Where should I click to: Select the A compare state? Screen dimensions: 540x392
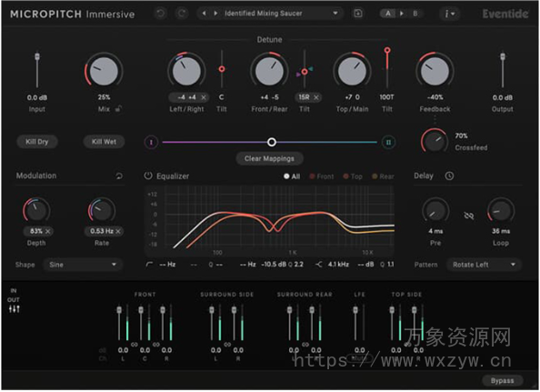(388, 14)
